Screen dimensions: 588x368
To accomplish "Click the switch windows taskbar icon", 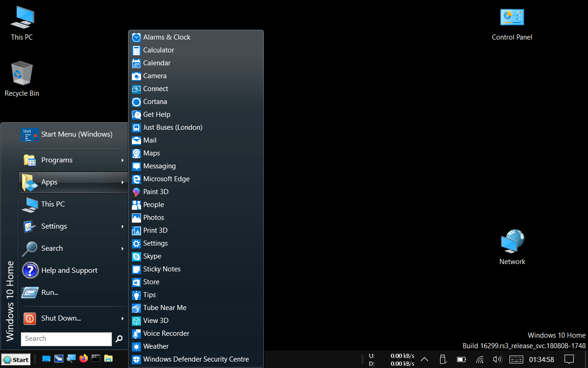I will coord(59,359).
